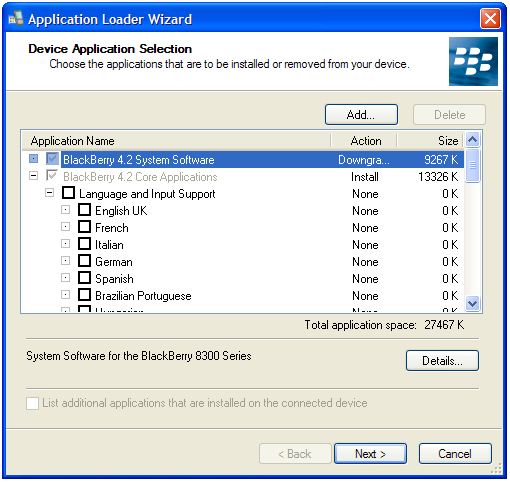Click the Add... button
510x482 pixels.
click(361, 115)
